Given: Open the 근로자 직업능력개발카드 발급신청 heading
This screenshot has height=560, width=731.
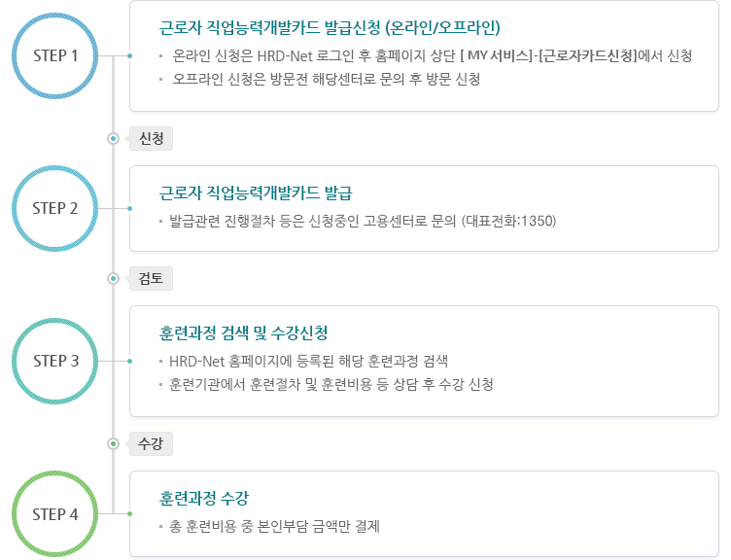Looking at the screenshot, I should (330, 27).
